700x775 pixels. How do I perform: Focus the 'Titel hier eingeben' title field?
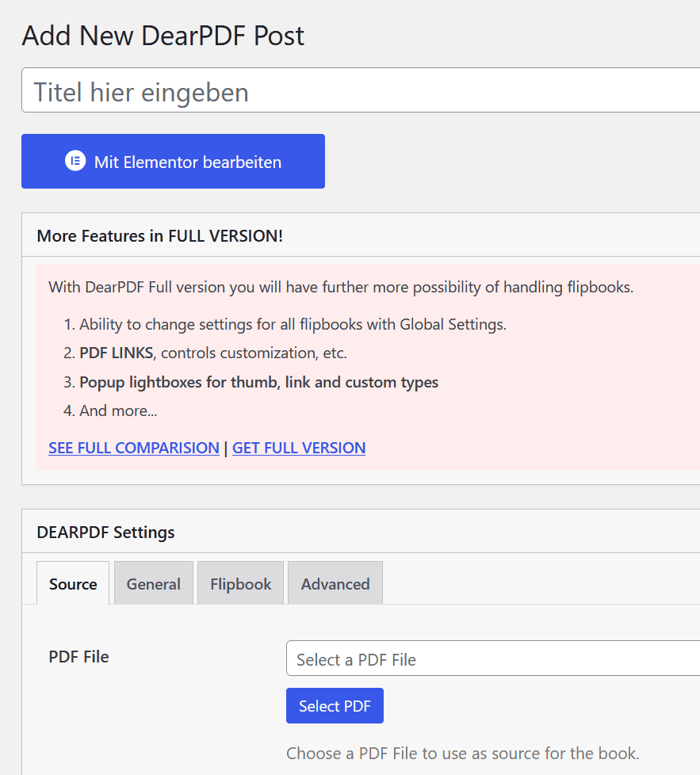361,90
